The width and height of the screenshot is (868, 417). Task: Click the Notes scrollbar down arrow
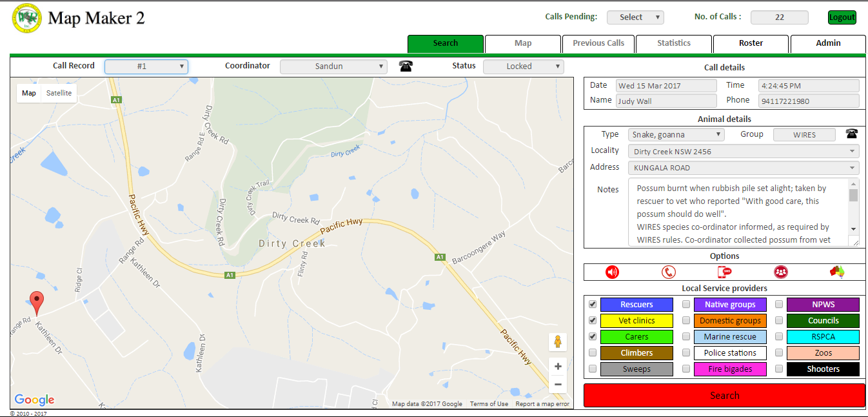854,229
